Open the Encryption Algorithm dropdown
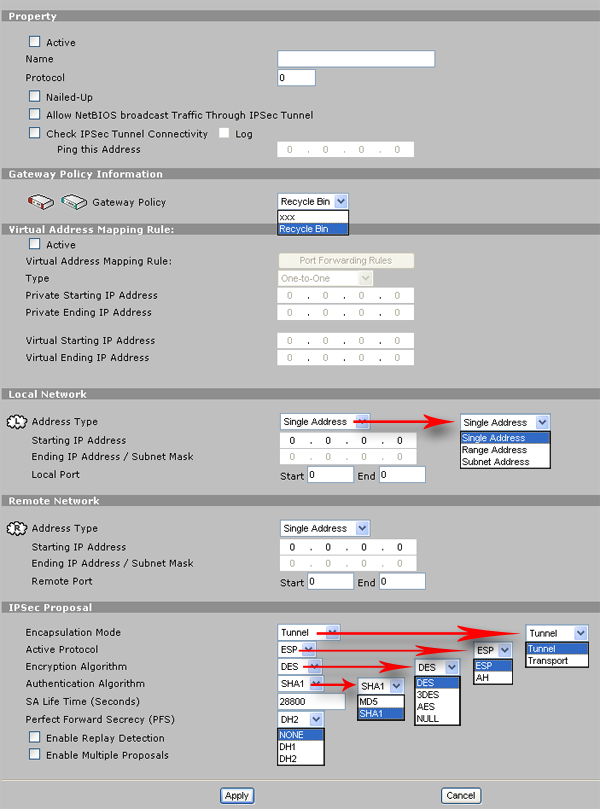Viewport: 600px width, 809px height. tap(300, 666)
